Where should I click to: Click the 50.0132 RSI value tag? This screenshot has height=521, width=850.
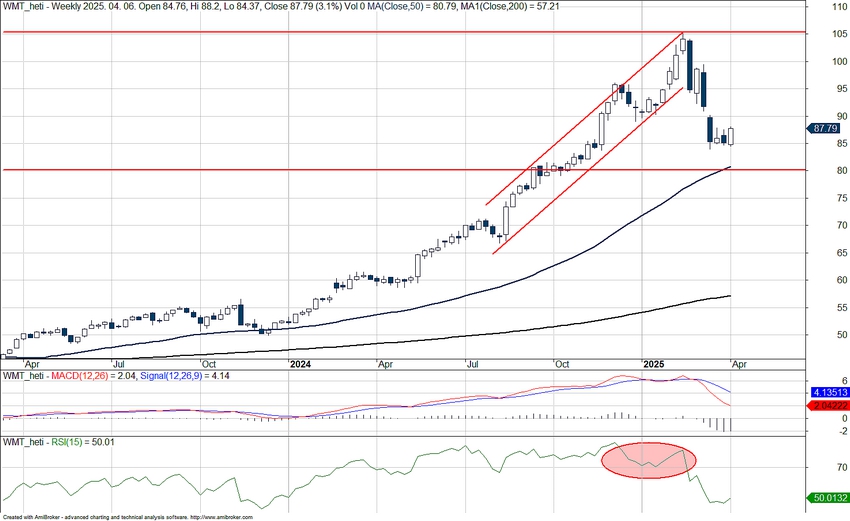829,498
